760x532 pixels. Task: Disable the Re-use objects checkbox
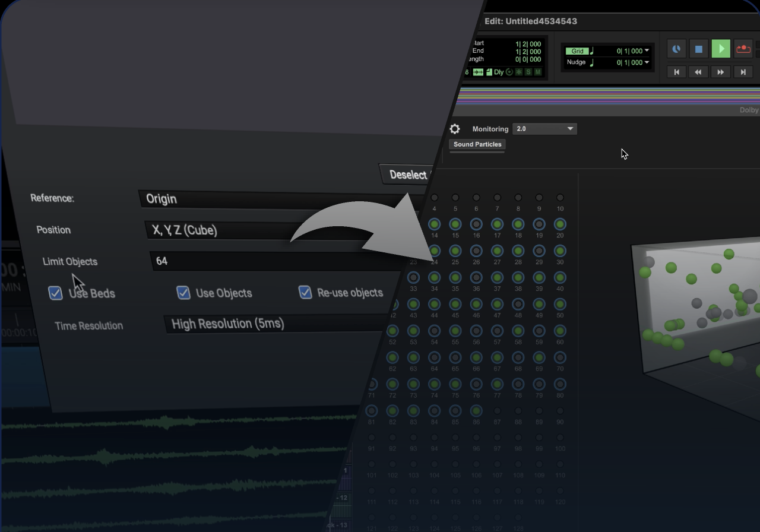pos(305,292)
